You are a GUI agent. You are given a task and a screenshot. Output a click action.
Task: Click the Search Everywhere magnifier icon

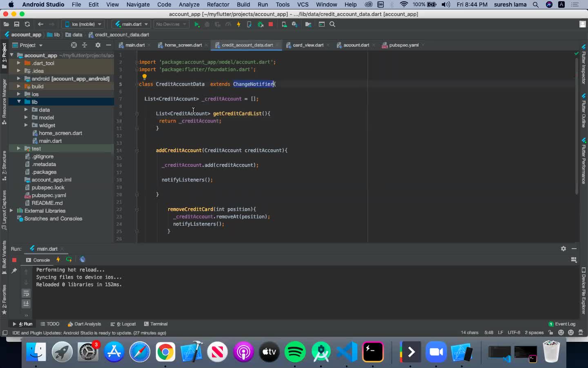pos(332,24)
